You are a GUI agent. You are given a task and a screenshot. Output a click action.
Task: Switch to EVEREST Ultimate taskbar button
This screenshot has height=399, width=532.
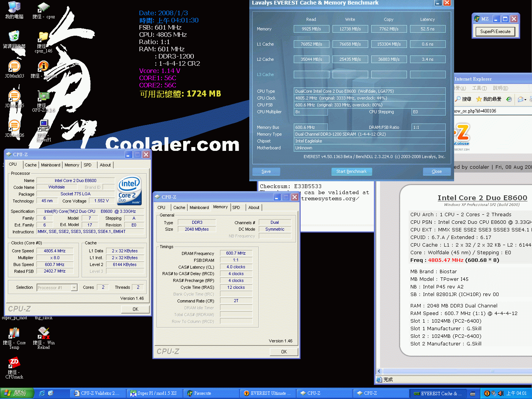268,393
